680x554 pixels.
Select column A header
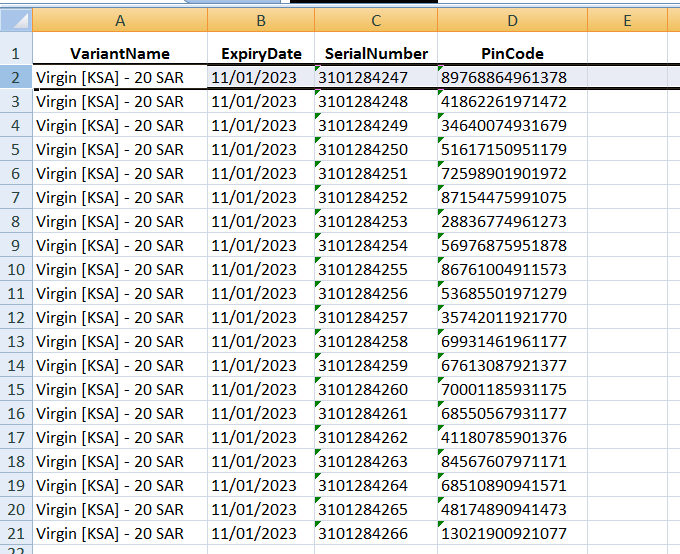tap(120, 20)
